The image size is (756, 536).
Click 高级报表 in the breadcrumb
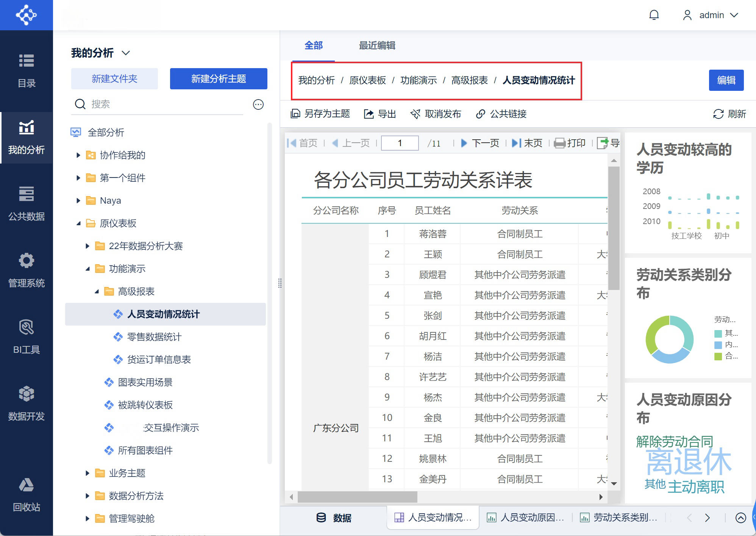[470, 80]
